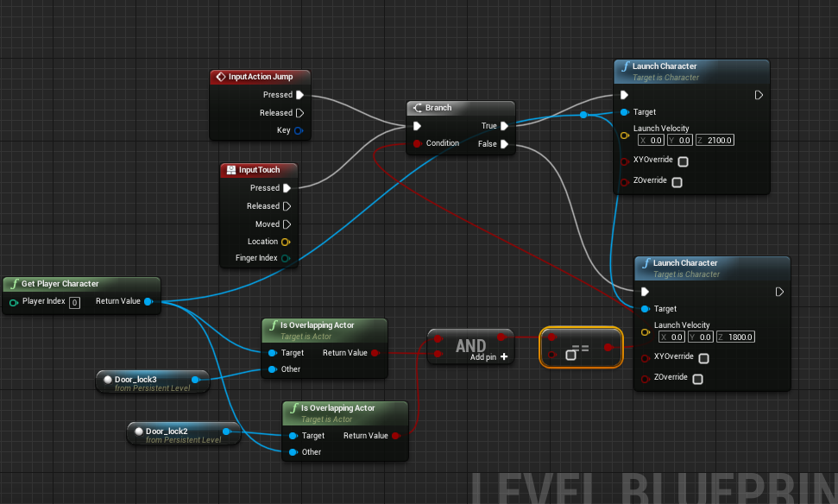The image size is (838, 504).
Task: Enable XYOverride on the 2100 Launch Character node
Action: coord(683,161)
